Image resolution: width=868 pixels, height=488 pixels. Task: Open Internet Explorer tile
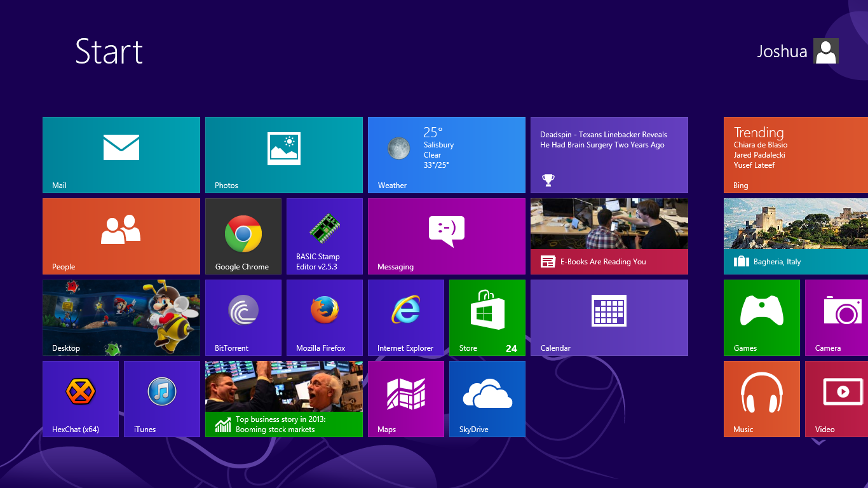pos(405,317)
